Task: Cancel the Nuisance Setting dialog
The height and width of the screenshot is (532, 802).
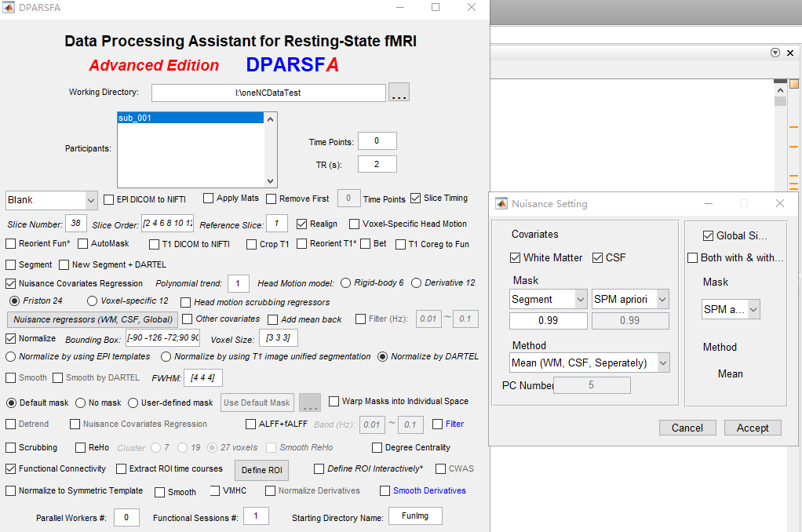Action: pyautogui.click(x=687, y=428)
